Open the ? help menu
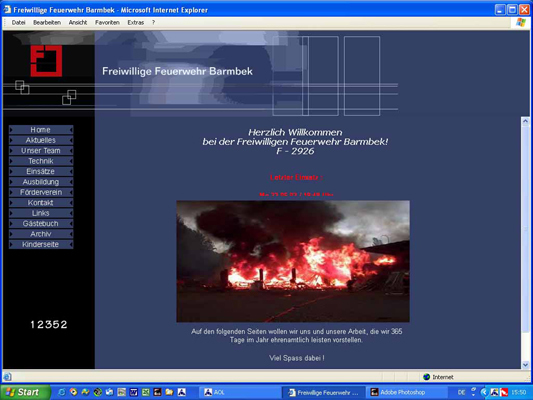 (153, 22)
